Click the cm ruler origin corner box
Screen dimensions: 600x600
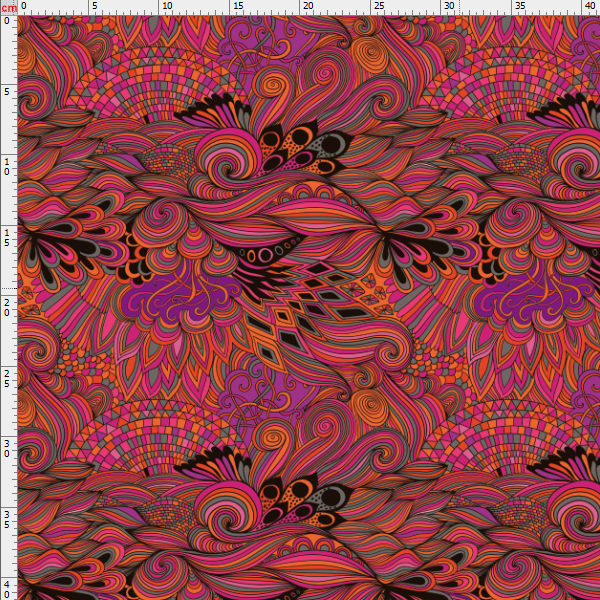[8, 8]
